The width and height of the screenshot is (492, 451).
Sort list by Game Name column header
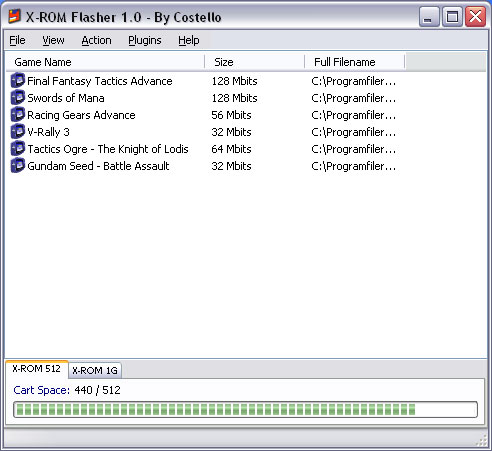point(105,62)
